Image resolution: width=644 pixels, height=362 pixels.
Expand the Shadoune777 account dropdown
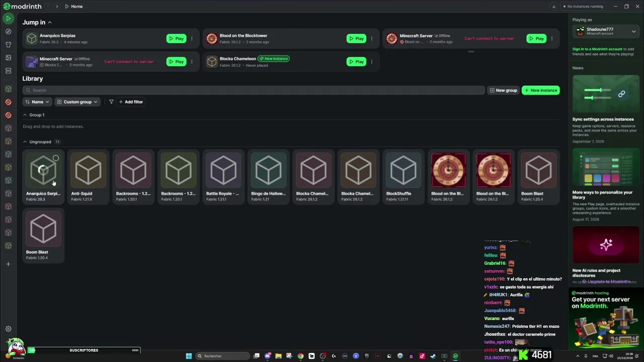pyautogui.click(x=606, y=31)
